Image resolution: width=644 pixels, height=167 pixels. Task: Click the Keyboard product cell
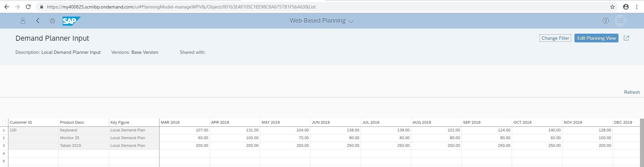84,130
